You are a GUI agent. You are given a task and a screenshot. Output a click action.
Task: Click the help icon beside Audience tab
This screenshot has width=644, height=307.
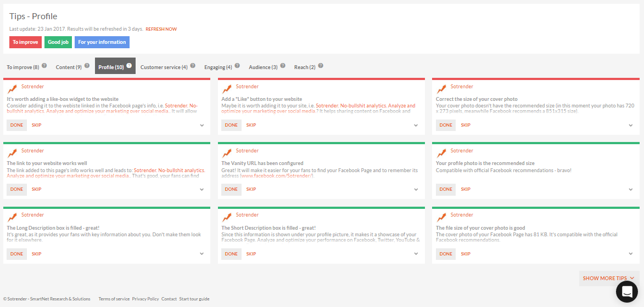point(282,66)
